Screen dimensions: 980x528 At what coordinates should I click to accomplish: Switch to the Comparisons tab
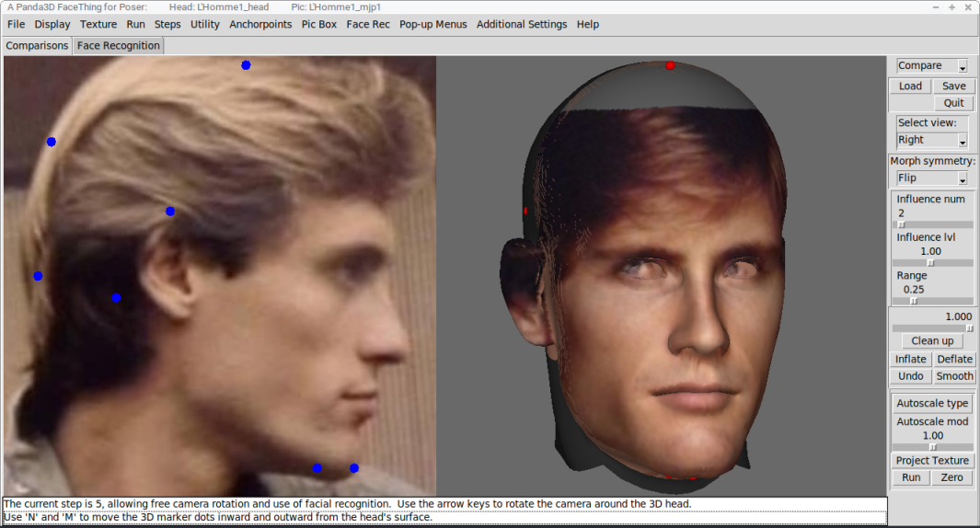37,46
